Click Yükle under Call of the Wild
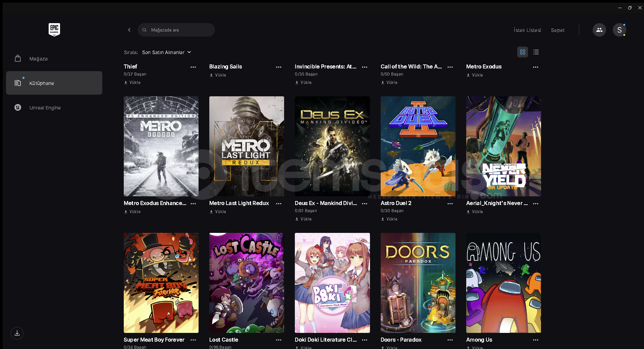Image resolution: width=644 pixels, height=349 pixels. click(x=389, y=83)
